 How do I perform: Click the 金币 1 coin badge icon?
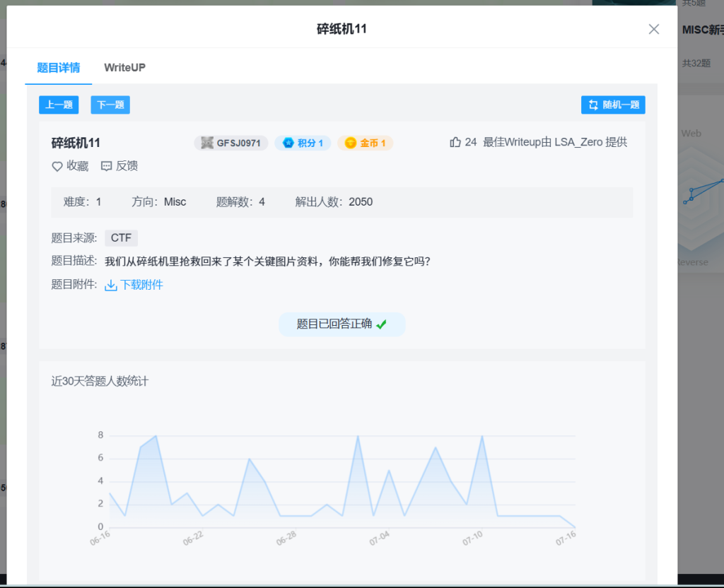click(351, 143)
